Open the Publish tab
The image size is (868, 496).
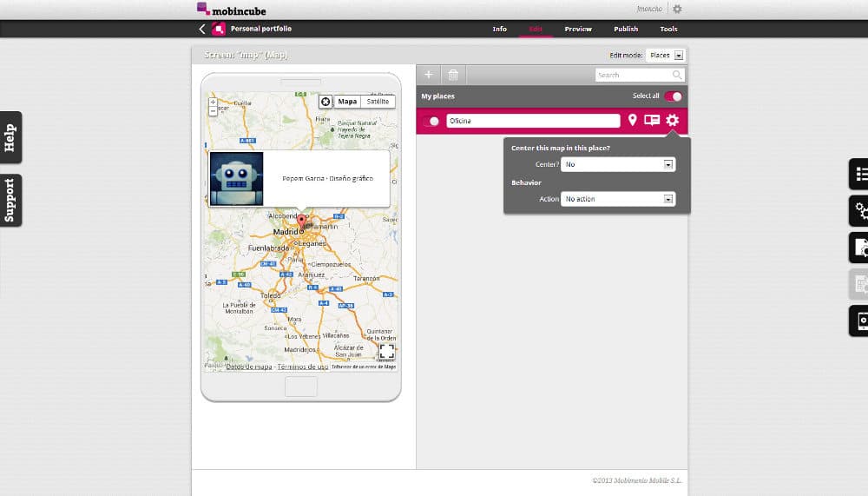point(626,29)
